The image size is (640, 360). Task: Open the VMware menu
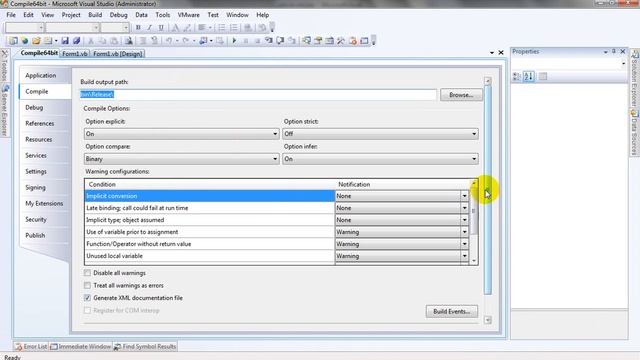189,15
